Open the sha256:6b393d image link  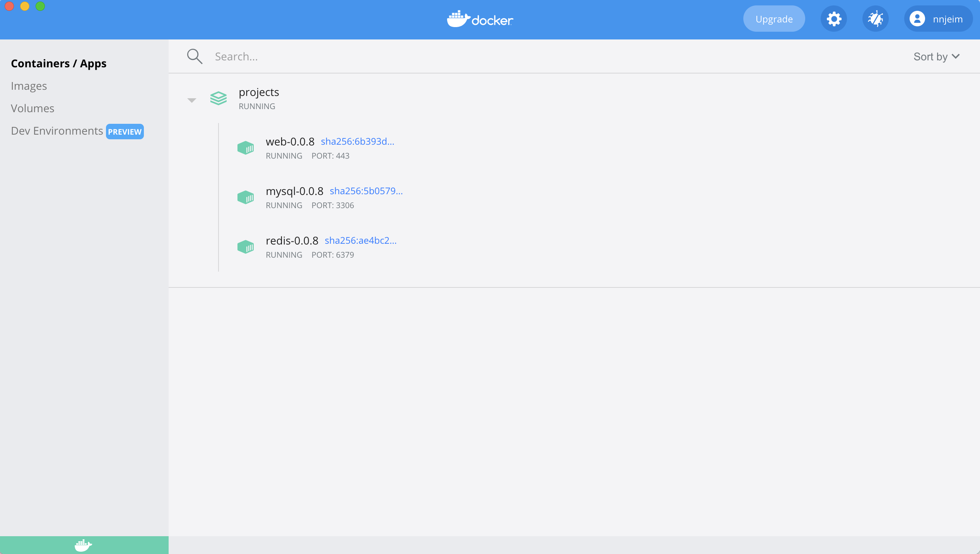[357, 142]
